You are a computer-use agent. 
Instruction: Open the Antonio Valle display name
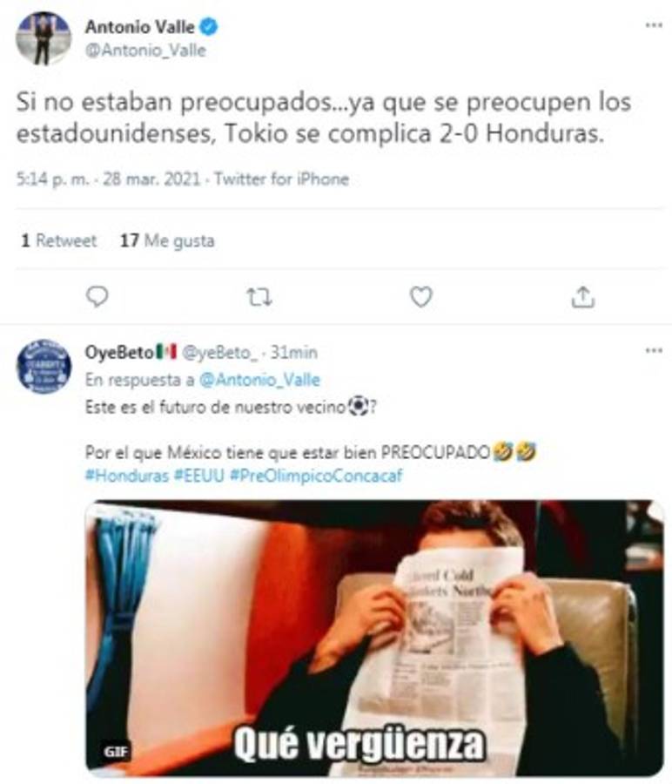pos(140,26)
